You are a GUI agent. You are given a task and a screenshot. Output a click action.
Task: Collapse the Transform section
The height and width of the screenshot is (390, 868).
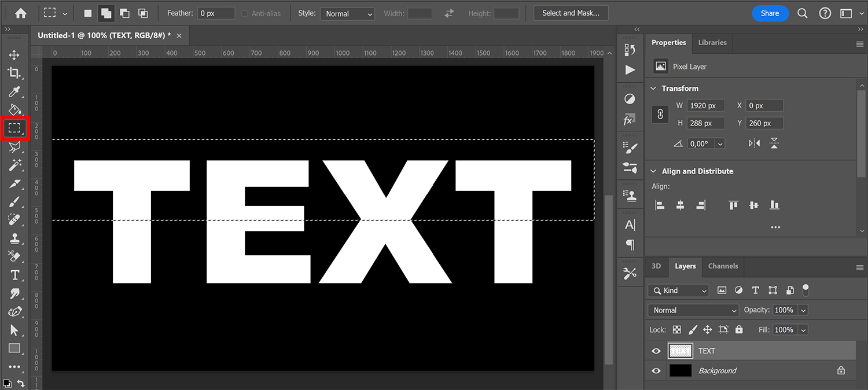click(x=654, y=89)
